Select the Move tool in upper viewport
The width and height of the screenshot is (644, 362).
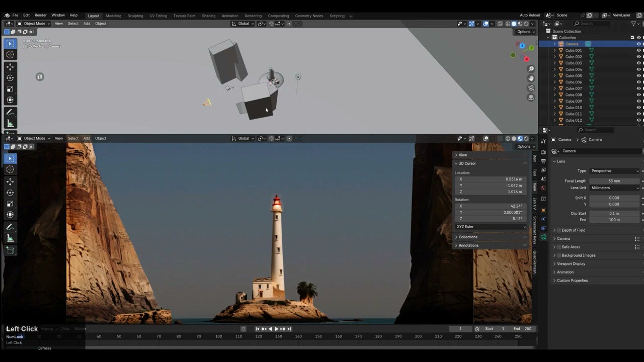pyautogui.click(x=10, y=67)
